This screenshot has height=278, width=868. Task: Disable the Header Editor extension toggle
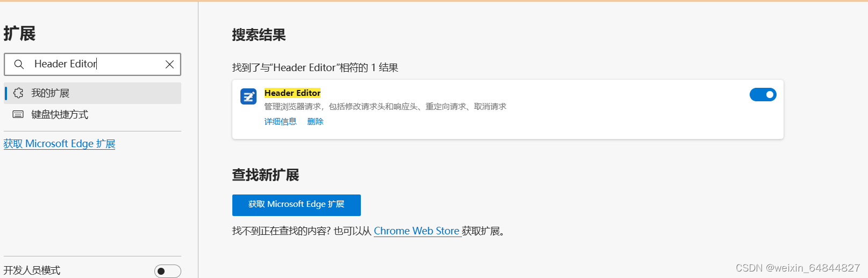(x=763, y=95)
